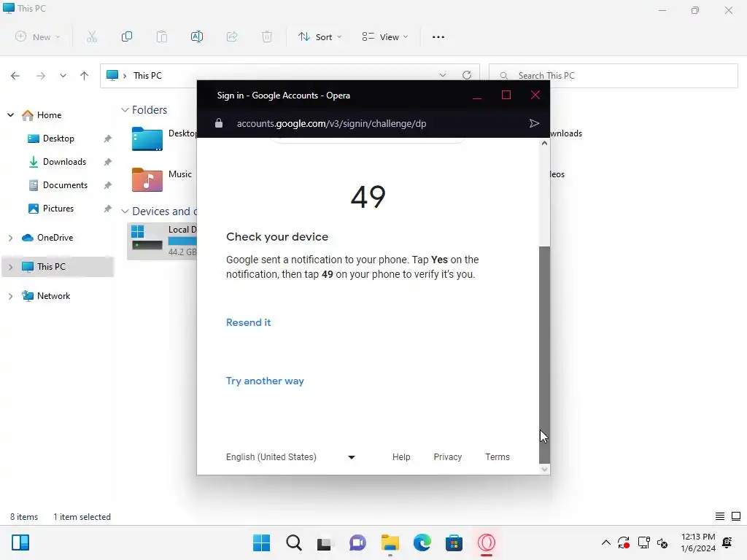Click the Opera send-tab arrow icon
The width and height of the screenshot is (747, 560).
point(534,123)
